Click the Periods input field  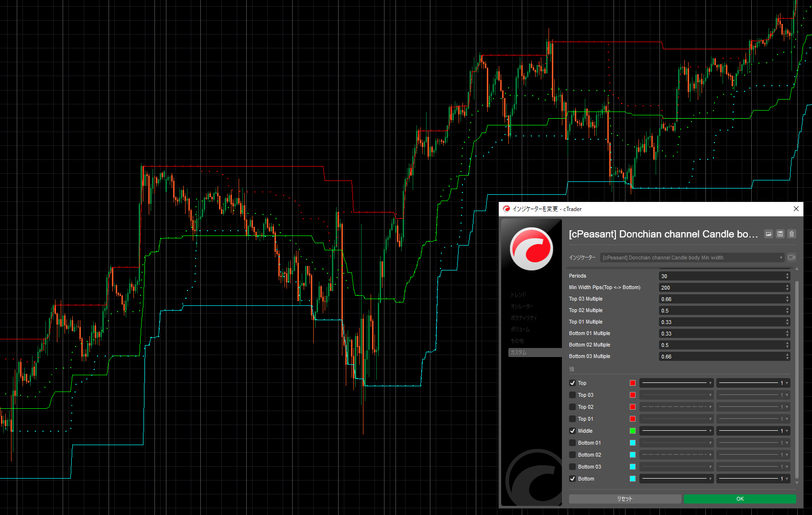[722, 276]
